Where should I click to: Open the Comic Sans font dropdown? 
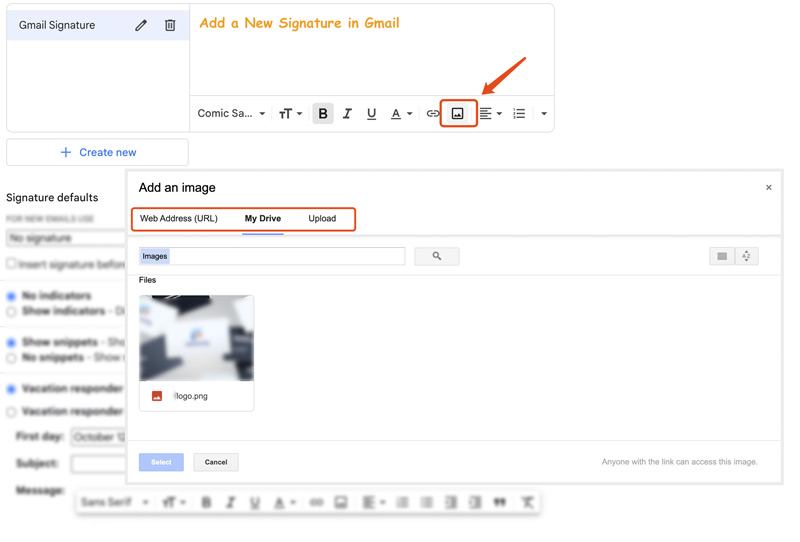[x=231, y=113]
